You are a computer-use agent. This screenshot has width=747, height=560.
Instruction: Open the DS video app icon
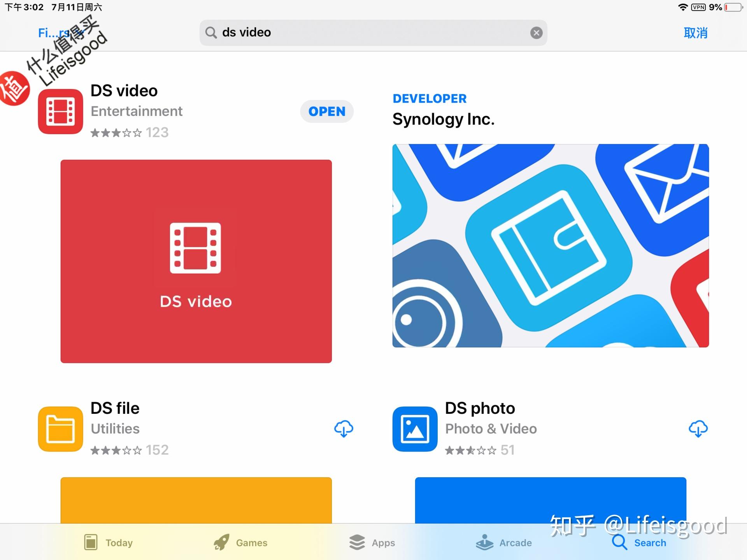click(60, 112)
